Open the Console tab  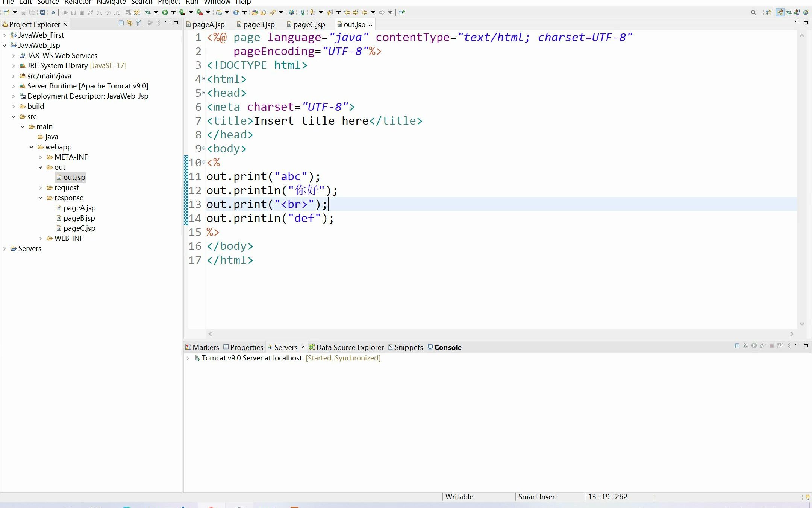click(x=447, y=347)
